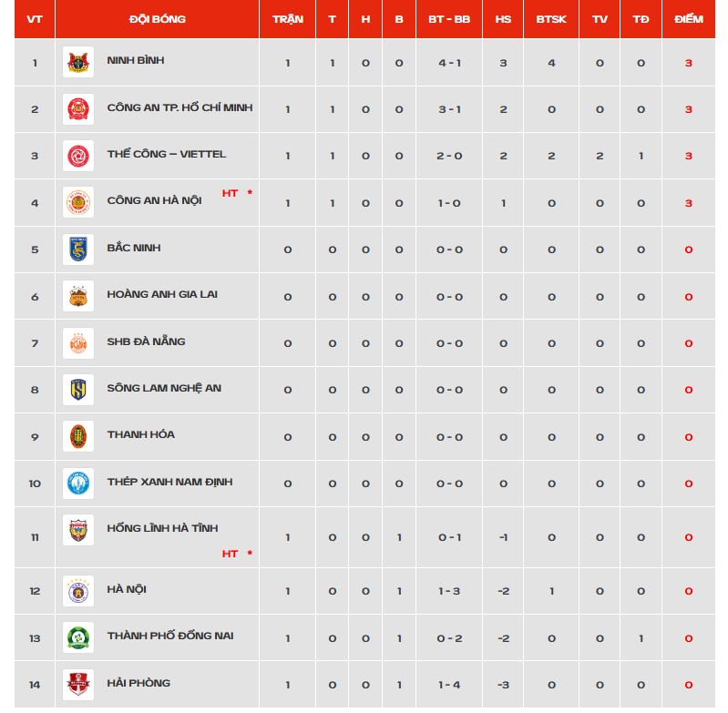The width and height of the screenshot is (728, 713).
Task: Select the Sông Lam Nghệ An crest
Action: 78,390
